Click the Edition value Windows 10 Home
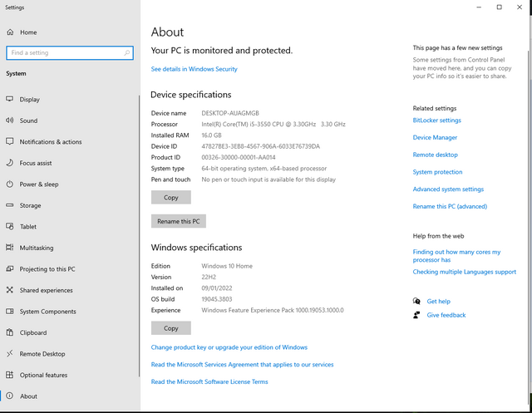 [227, 266]
